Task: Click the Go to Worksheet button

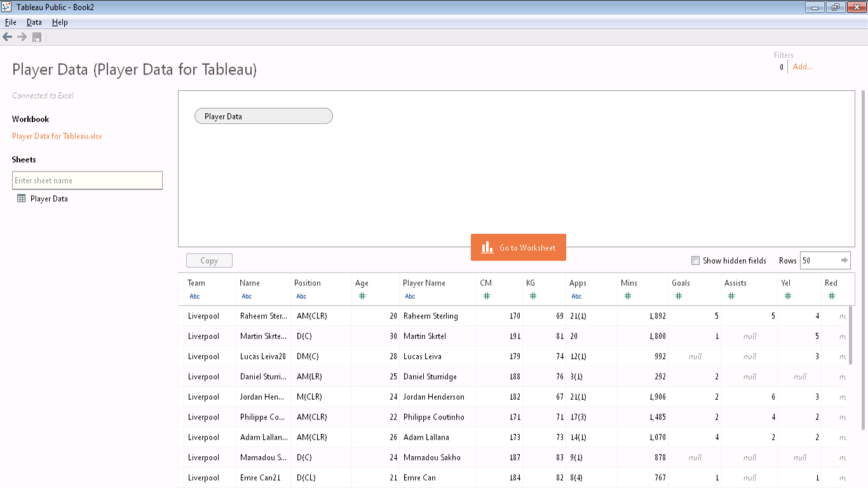Action: tap(519, 247)
